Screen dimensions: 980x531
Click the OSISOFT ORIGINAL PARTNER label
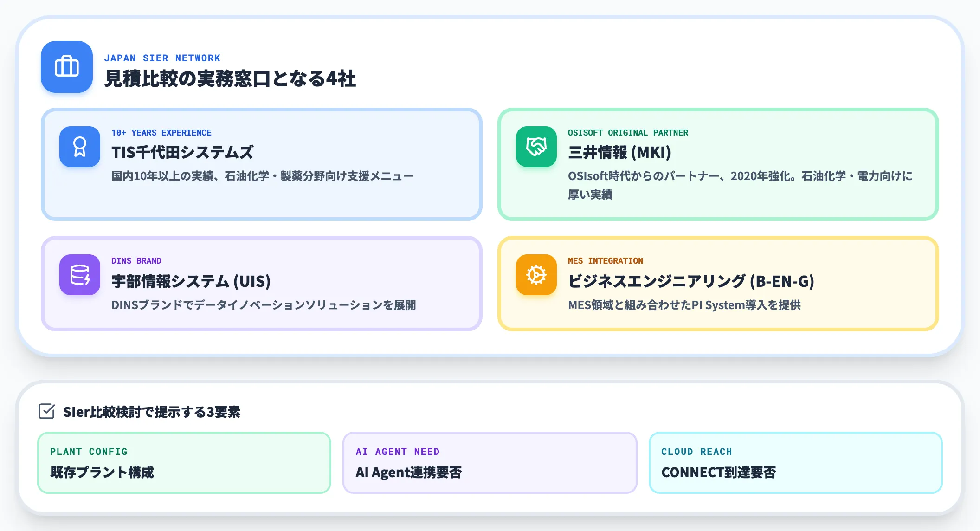(x=628, y=133)
